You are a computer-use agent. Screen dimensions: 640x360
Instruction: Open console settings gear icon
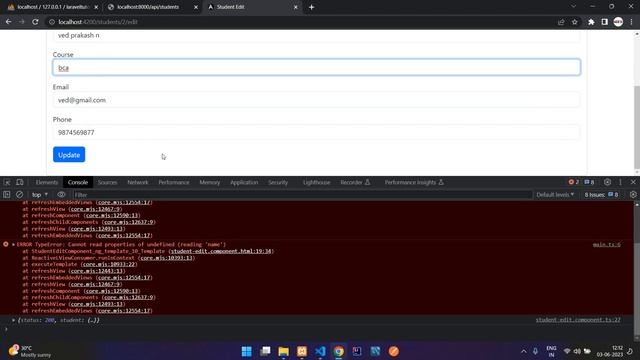pyautogui.click(x=633, y=195)
